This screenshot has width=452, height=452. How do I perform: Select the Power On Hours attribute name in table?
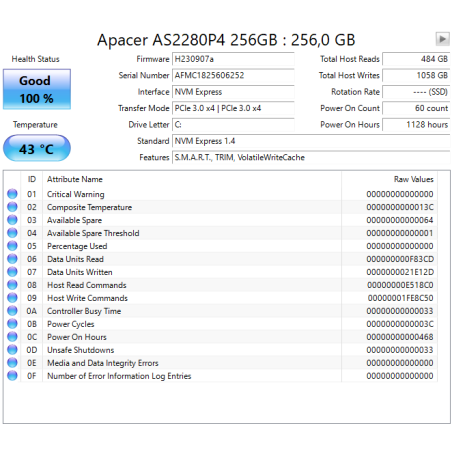tap(77, 337)
